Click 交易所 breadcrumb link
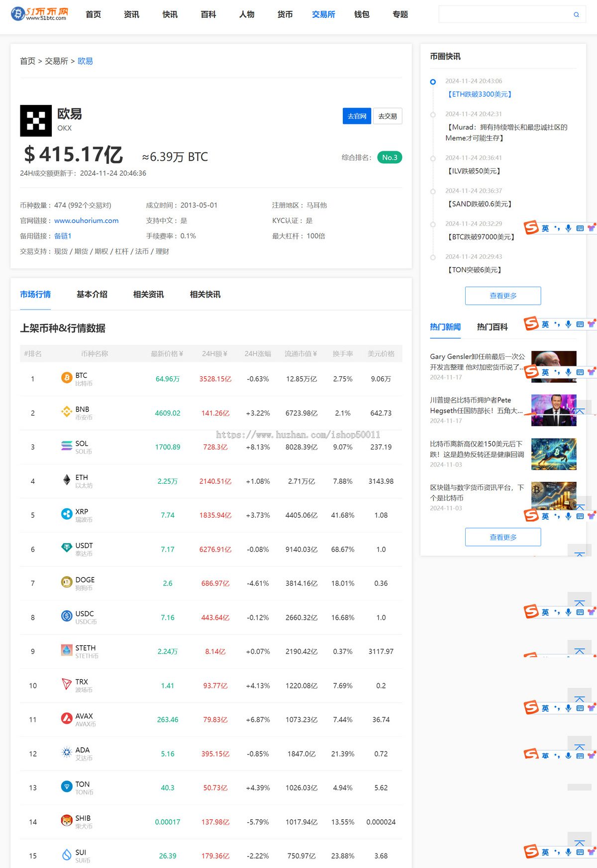Screen dimensions: 597x868 [56, 61]
